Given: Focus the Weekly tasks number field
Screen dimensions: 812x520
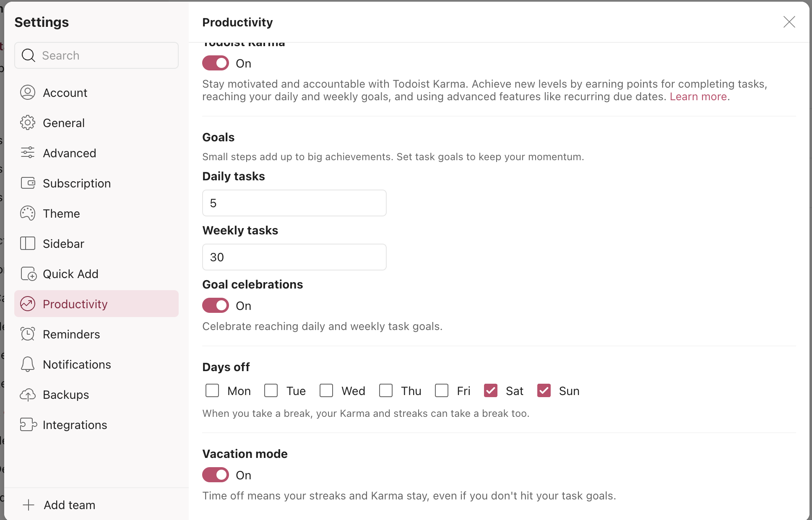Looking at the screenshot, I should [x=294, y=257].
